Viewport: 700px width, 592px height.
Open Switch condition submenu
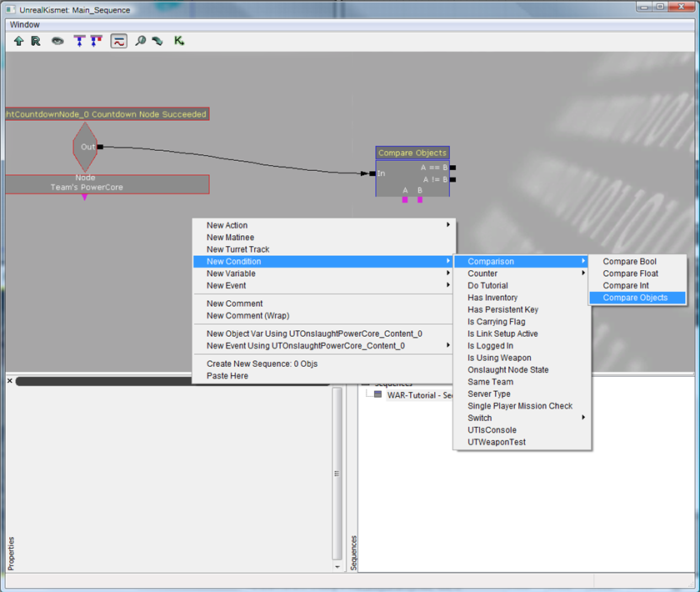522,419
